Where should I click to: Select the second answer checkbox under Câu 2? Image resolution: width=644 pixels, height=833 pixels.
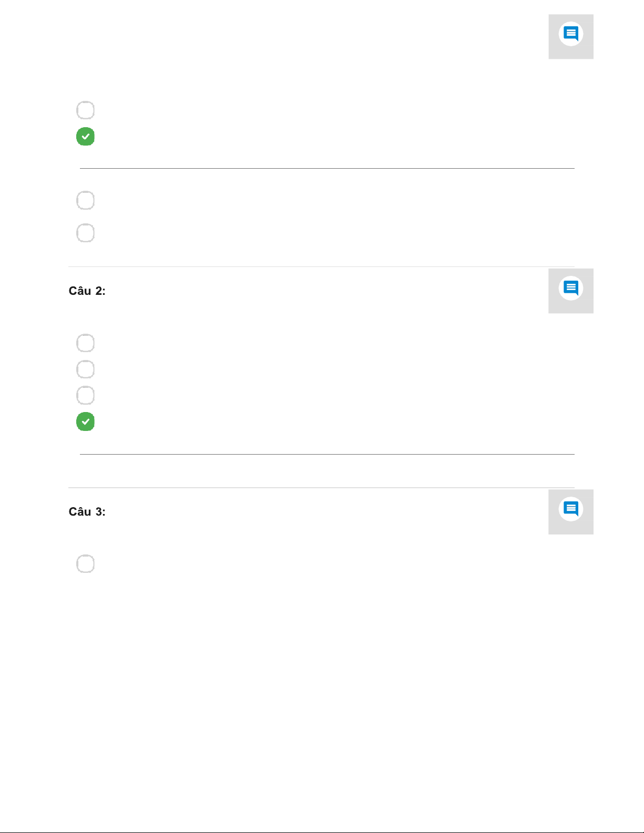(x=85, y=369)
